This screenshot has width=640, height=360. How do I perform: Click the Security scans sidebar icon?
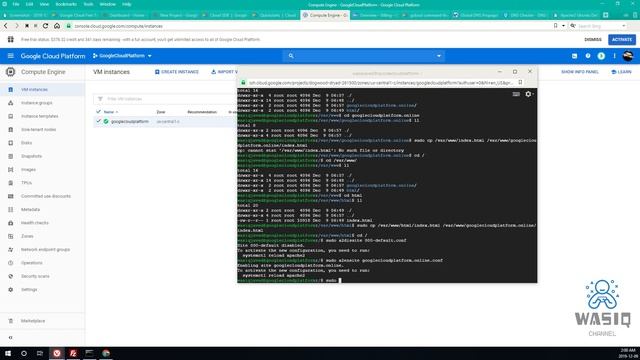(x=11, y=276)
